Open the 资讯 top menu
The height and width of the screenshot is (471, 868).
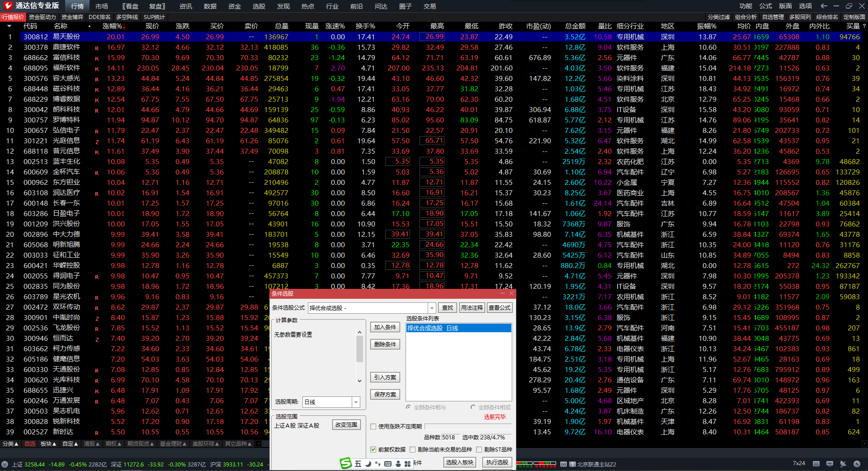click(x=186, y=6)
